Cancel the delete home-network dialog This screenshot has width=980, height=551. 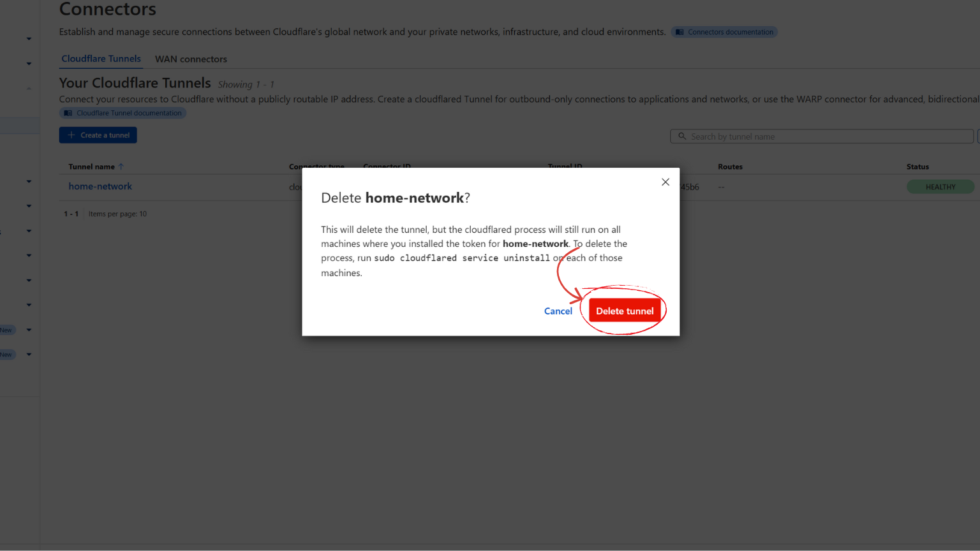tap(558, 311)
